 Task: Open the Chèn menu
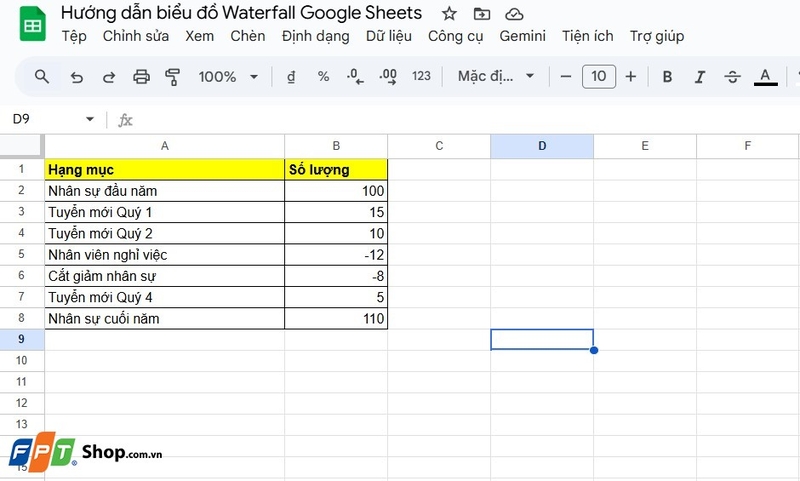click(247, 36)
